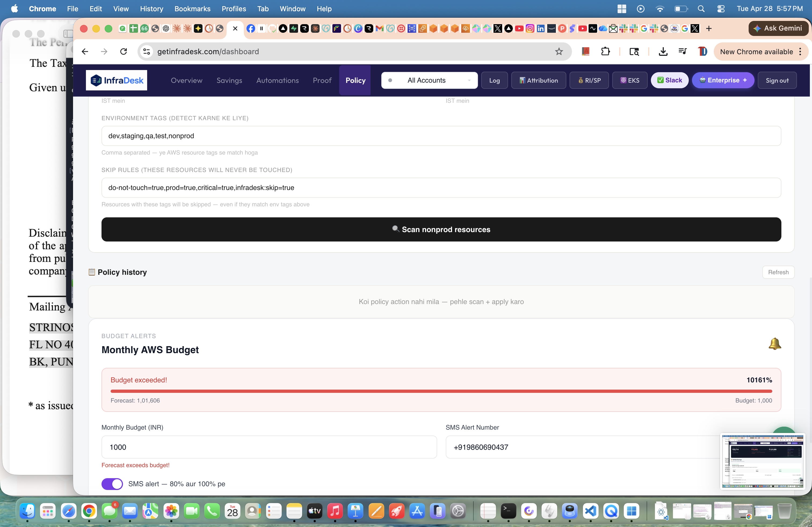
Task: Open Spotlight search in menu bar
Action: pyautogui.click(x=701, y=9)
